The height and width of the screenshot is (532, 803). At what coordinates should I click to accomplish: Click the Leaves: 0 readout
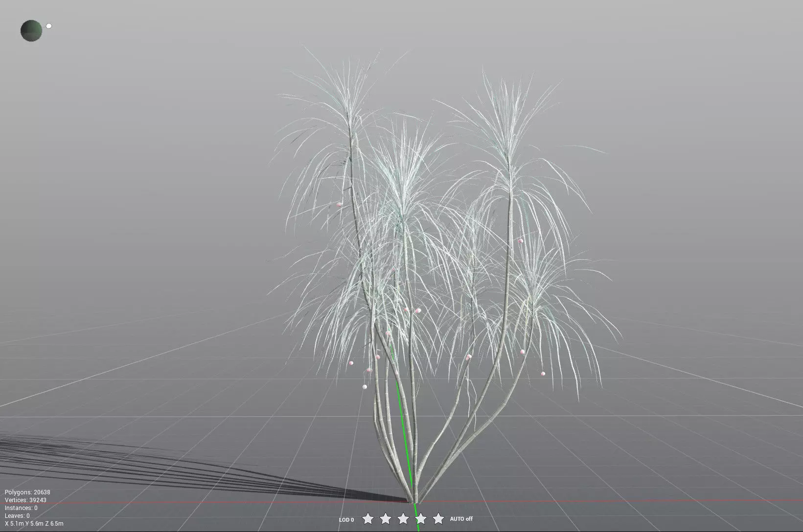point(17,516)
